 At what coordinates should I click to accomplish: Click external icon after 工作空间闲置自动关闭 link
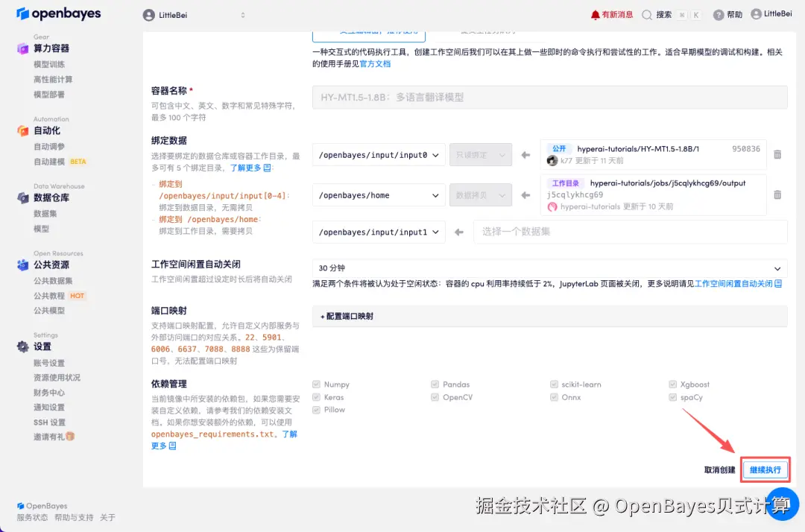point(778,284)
